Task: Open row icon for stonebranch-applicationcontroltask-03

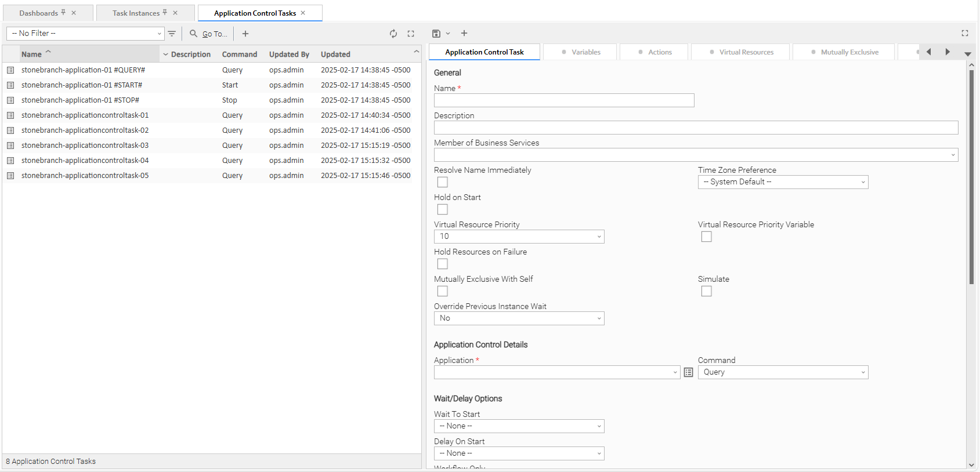Action: point(10,146)
